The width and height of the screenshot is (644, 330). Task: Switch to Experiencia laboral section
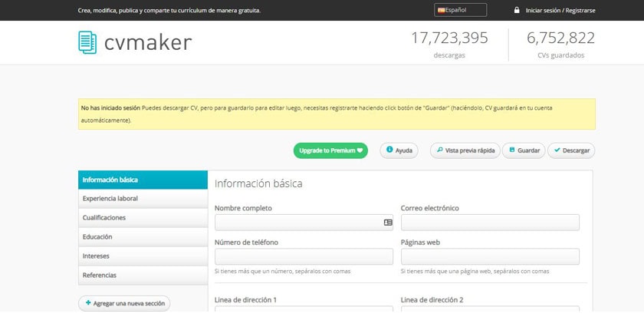[x=143, y=199]
